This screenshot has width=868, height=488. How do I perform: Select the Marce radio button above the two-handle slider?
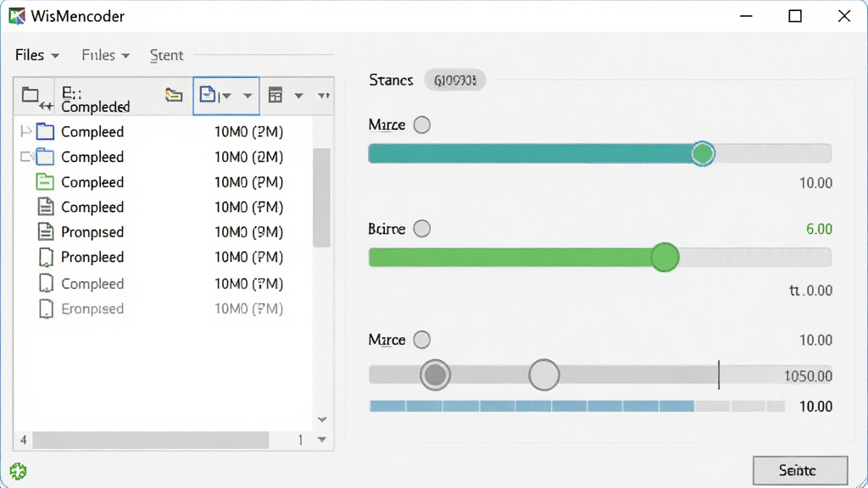(422, 340)
